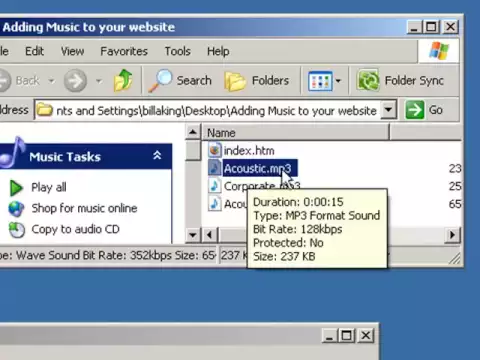The width and height of the screenshot is (480, 360).
Task: Open the Tools menu
Action: [178, 51]
